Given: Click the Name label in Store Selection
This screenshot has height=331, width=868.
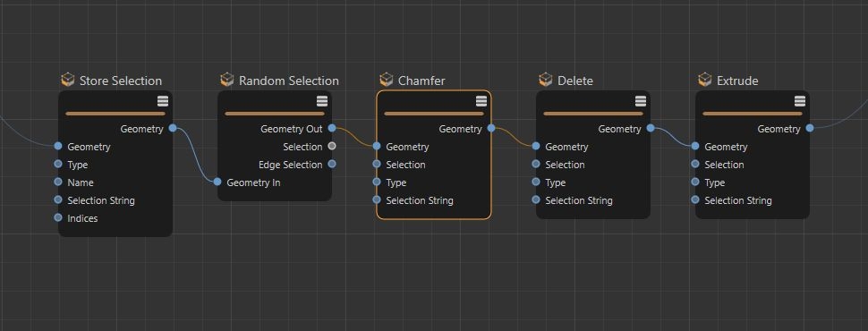Looking at the screenshot, I should pyautogui.click(x=81, y=182).
